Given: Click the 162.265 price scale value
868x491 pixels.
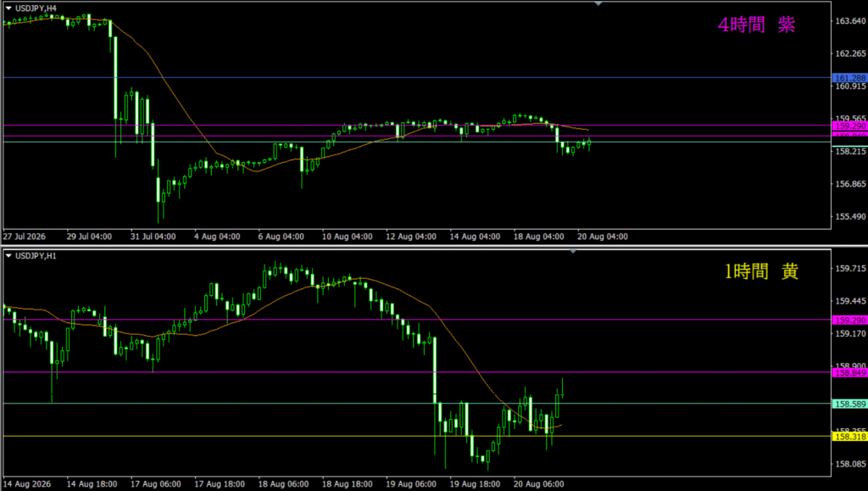Looking at the screenshot, I should point(850,53).
